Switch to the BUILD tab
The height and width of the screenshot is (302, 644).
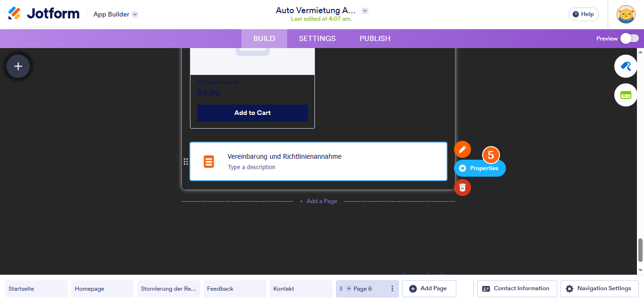[x=264, y=39]
